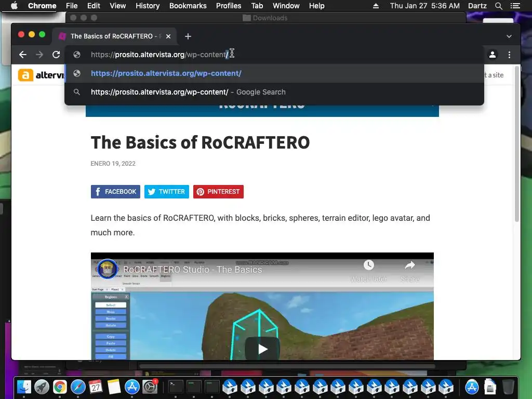This screenshot has height=399, width=532.
Task: Click the Altervista logo
Action: tap(41, 75)
